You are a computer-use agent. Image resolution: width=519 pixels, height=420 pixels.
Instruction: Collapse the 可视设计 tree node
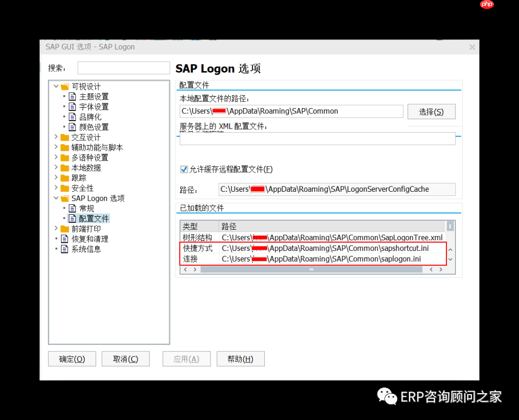56,86
